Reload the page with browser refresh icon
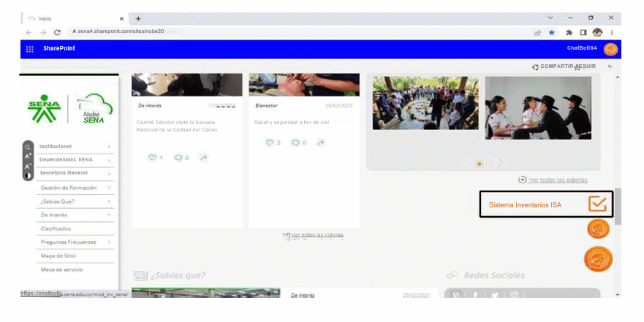The width and height of the screenshot is (644, 322). pyautogui.click(x=57, y=32)
